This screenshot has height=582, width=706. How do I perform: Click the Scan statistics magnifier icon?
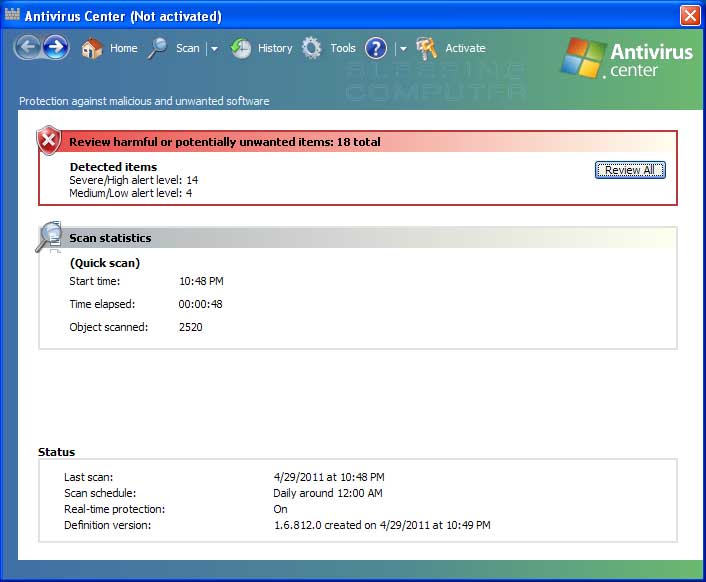pos(49,236)
